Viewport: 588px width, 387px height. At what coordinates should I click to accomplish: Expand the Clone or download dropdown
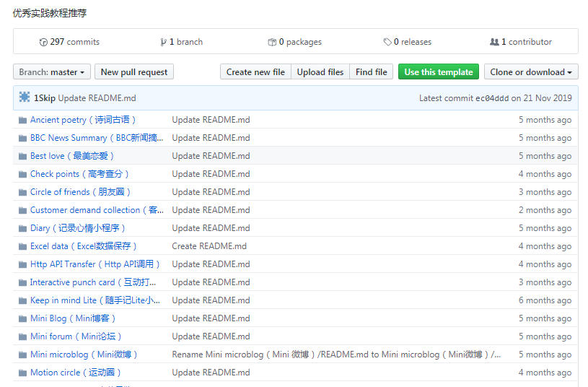(x=531, y=71)
